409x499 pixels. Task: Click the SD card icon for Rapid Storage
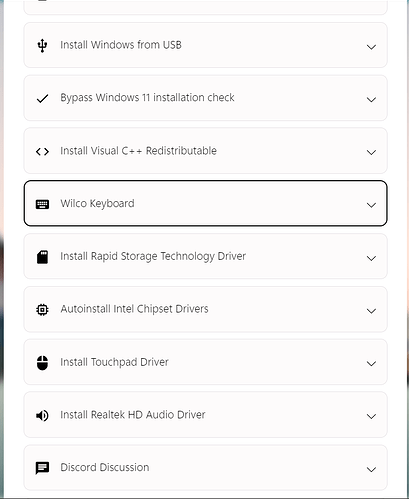(x=42, y=257)
